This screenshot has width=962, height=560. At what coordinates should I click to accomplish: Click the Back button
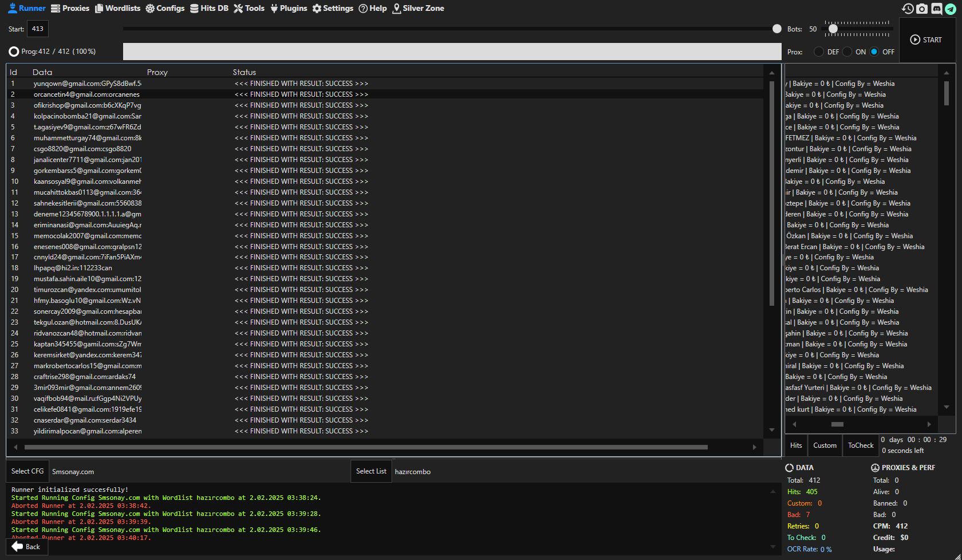26,547
